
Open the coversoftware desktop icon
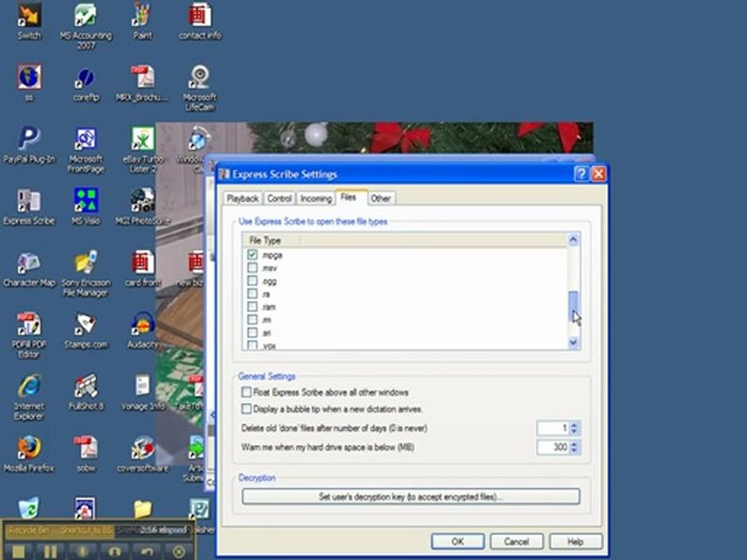point(142,453)
